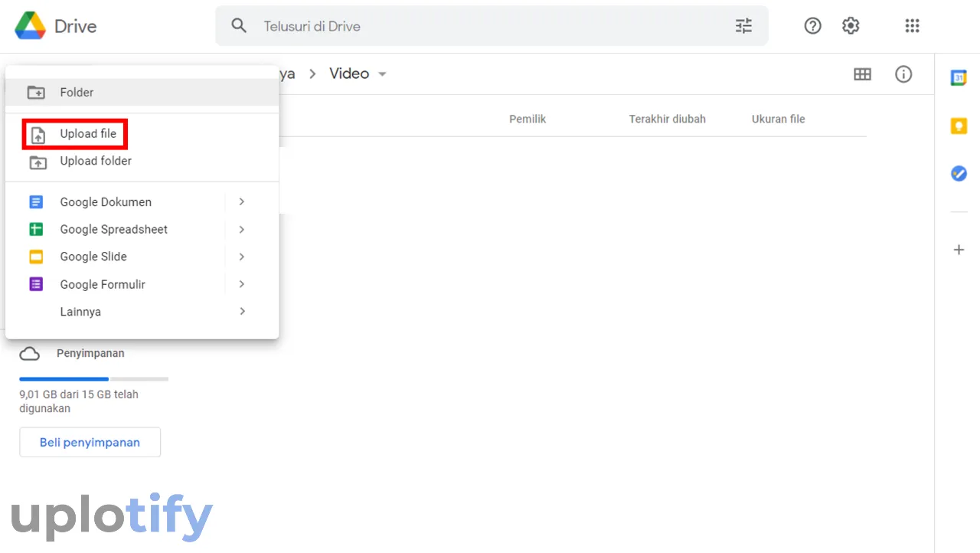Open the Lainnya submenu entry

(x=142, y=312)
